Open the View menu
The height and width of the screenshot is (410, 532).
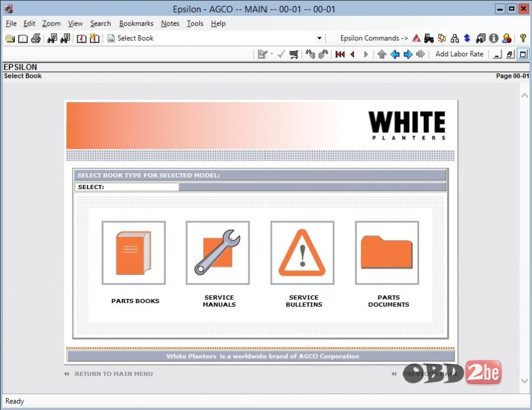75,24
